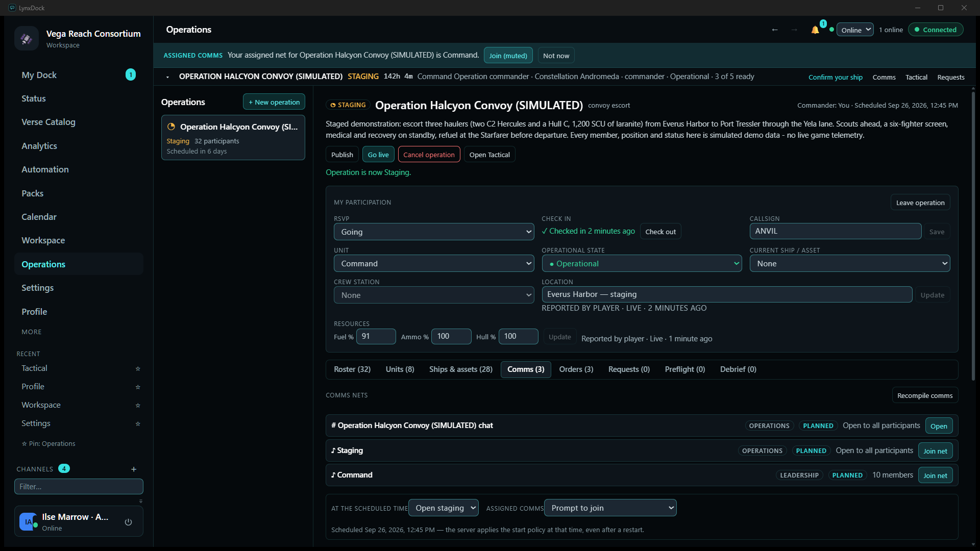Screen dimensions: 980x551
Task: Collapse the operation status bar chevron
Action: (x=167, y=77)
